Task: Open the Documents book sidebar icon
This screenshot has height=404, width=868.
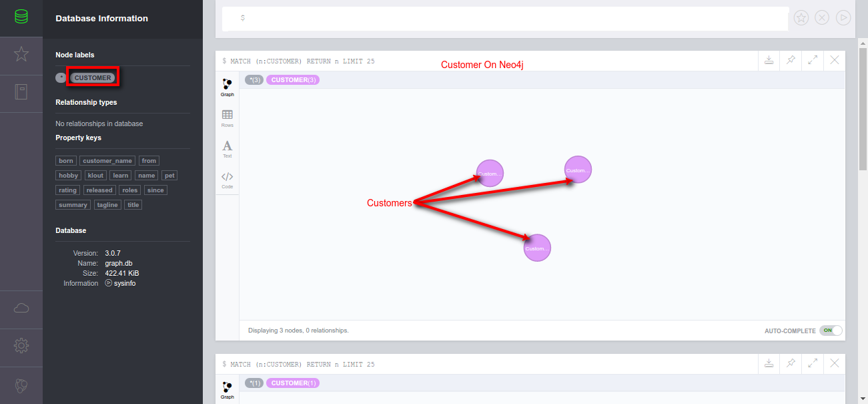Action: (x=21, y=91)
